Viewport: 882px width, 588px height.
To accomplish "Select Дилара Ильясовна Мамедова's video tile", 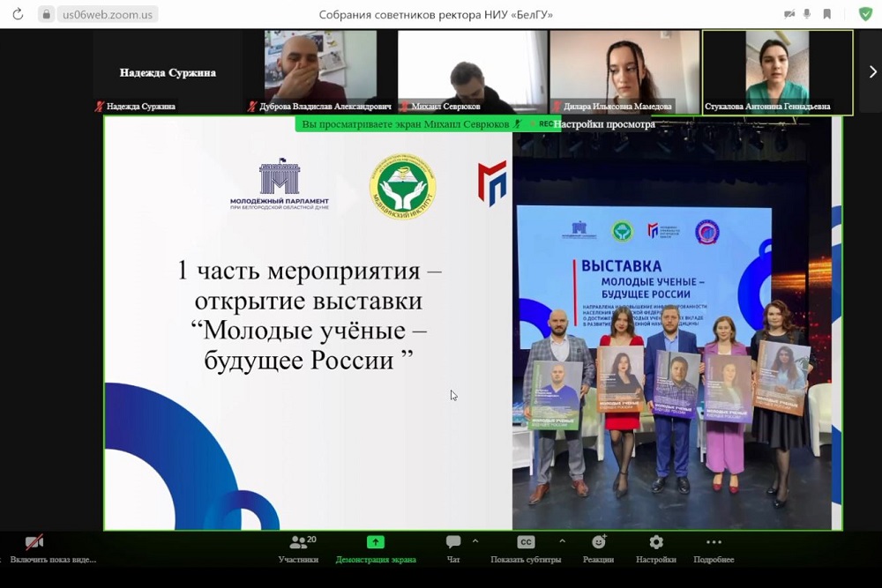I will pos(624,71).
